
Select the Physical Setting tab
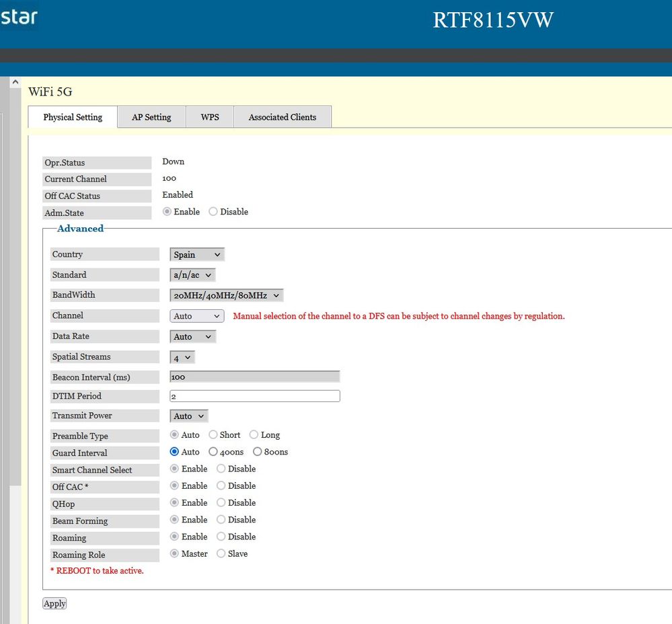(x=73, y=117)
